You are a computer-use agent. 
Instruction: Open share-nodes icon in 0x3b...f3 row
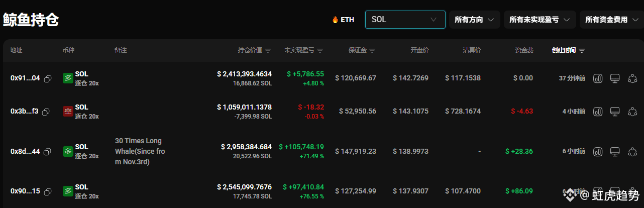pyautogui.click(x=632, y=112)
